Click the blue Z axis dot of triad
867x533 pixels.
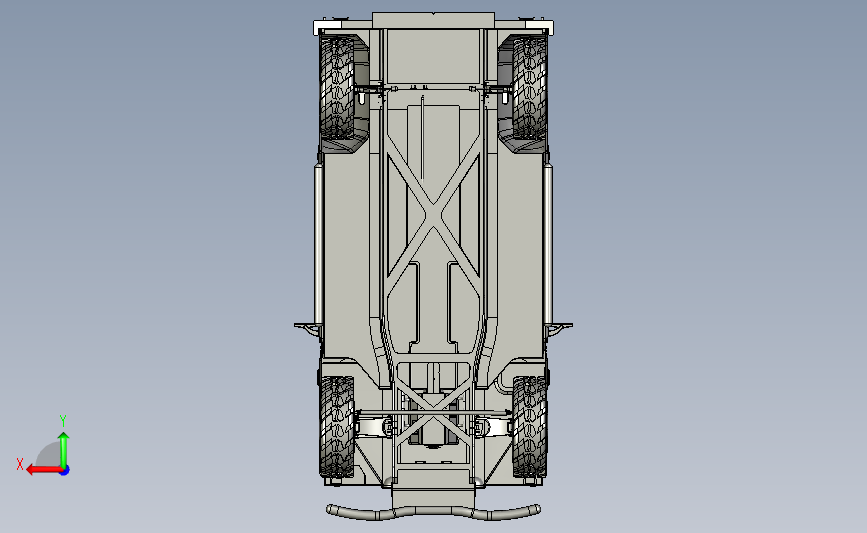(65, 471)
